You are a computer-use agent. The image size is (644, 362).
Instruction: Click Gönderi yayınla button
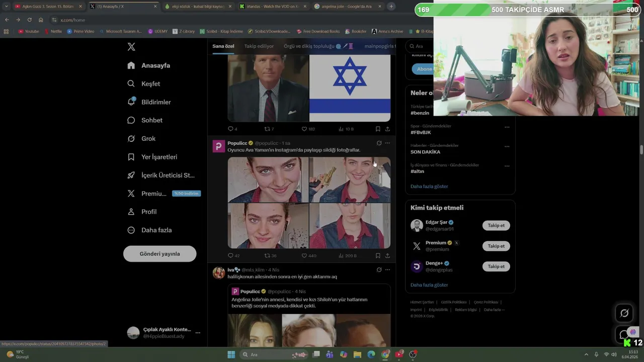pyautogui.click(x=159, y=254)
